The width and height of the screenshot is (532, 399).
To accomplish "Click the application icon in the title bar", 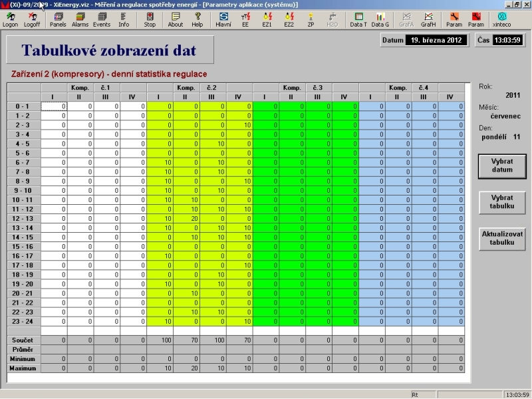I will [5, 5].
